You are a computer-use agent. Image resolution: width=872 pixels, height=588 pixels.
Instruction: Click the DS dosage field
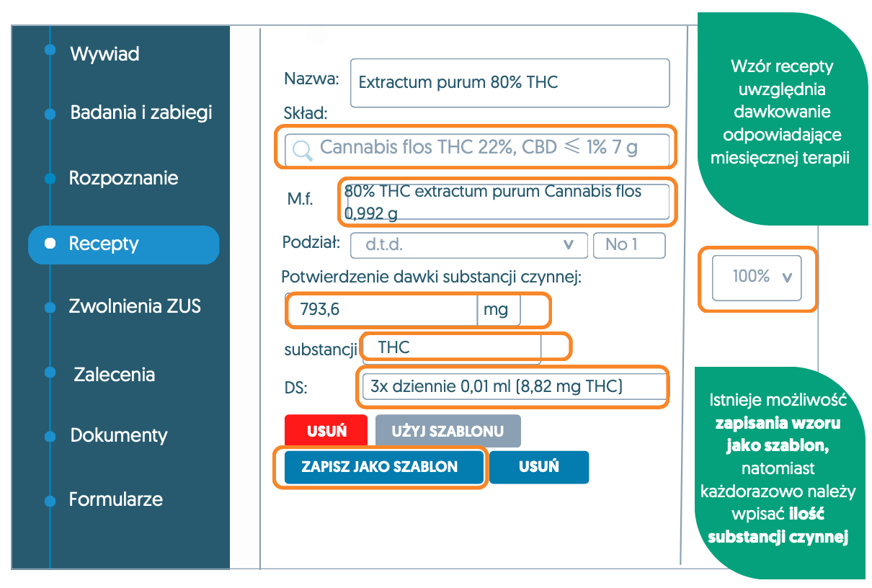click(512, 387)
